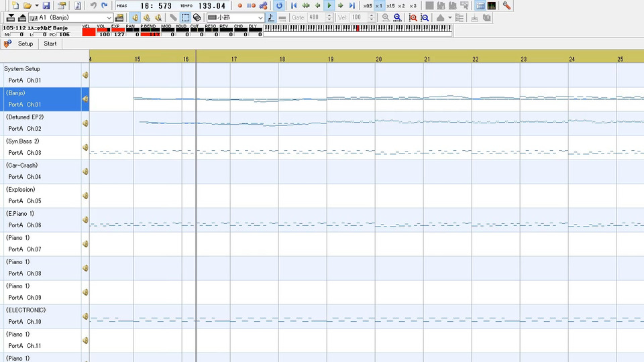
Task: Increase the Gate stepper value
Action: (x=329, y=15)
